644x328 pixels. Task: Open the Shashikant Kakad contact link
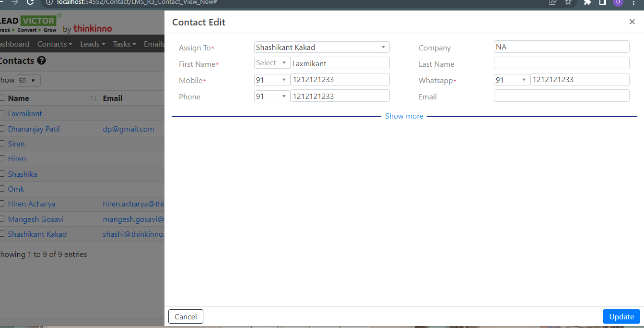tap(37, 234)
